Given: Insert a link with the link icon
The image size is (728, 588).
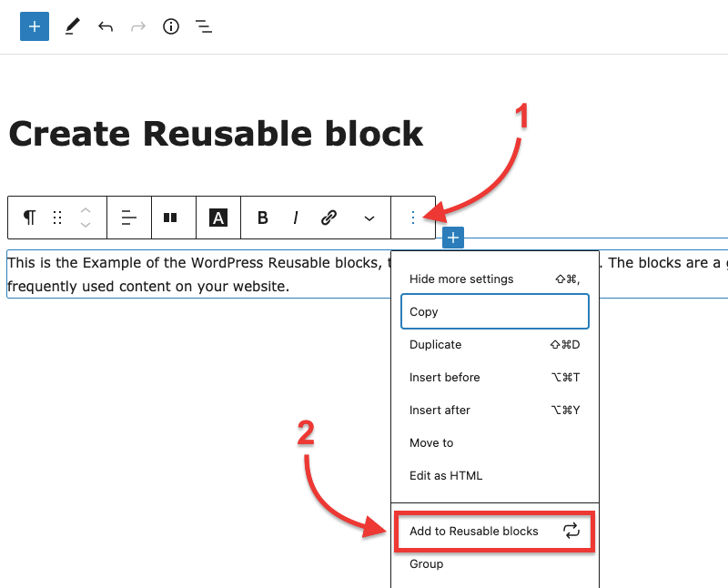Looking at the screenshot, I should coord(329,218).
